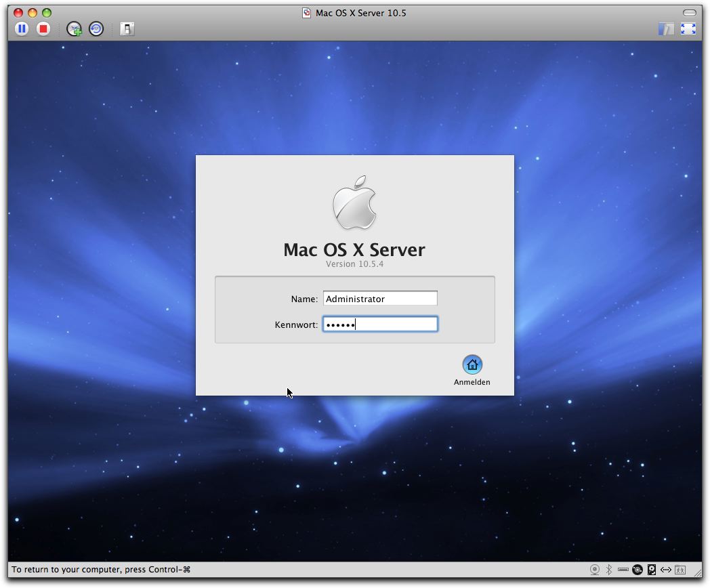Screen dimensions: 710x588
Task: Click the Bluetooth device status icon
Action: (x=609, y=570)
